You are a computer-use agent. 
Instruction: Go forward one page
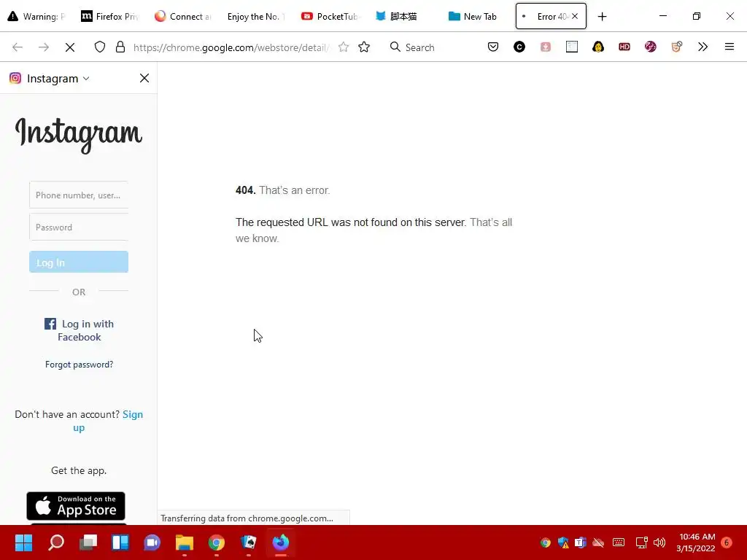pyautogui.click(x=43, y=47)
